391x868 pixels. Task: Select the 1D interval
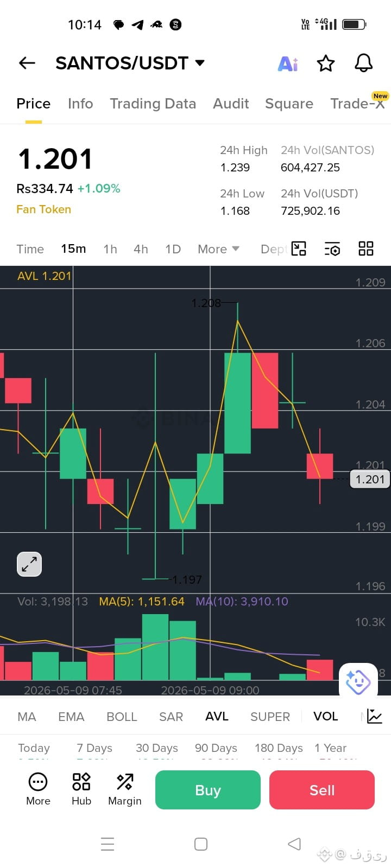[x=173, y=249]
